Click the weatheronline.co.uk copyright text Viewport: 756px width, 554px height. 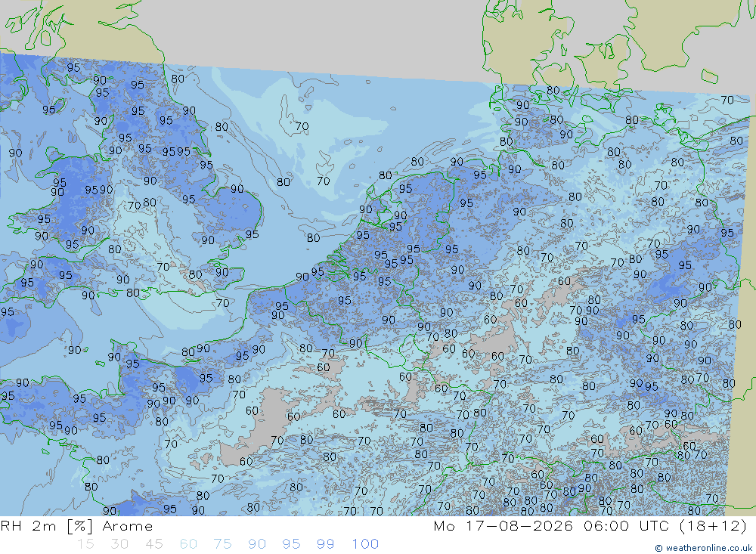click(704, 548)
